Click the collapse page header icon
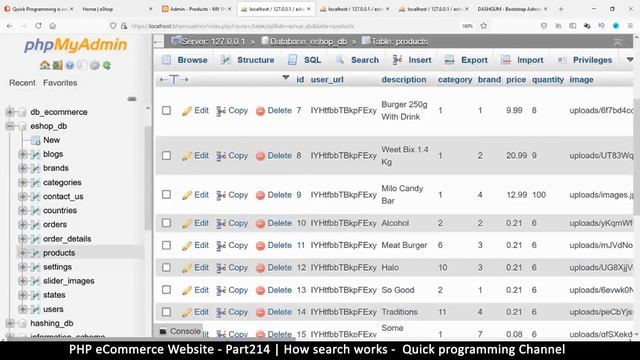640x360 pixels. 618,42
